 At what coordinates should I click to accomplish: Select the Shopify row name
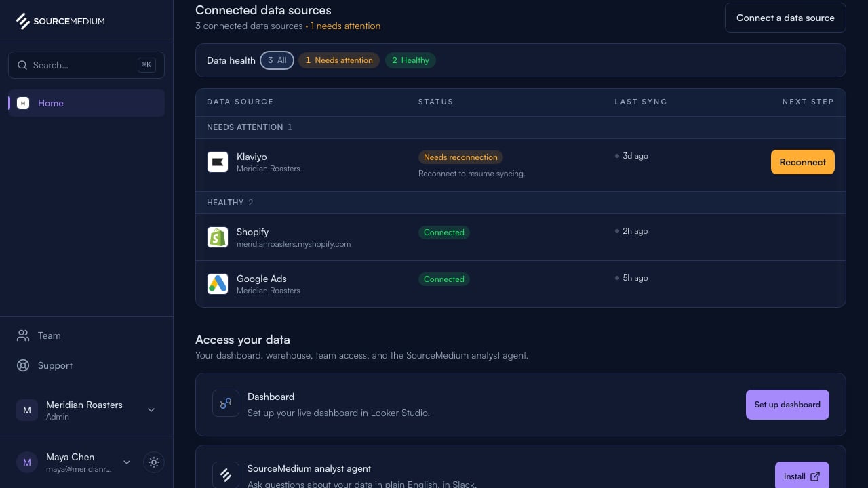(252, 232)
